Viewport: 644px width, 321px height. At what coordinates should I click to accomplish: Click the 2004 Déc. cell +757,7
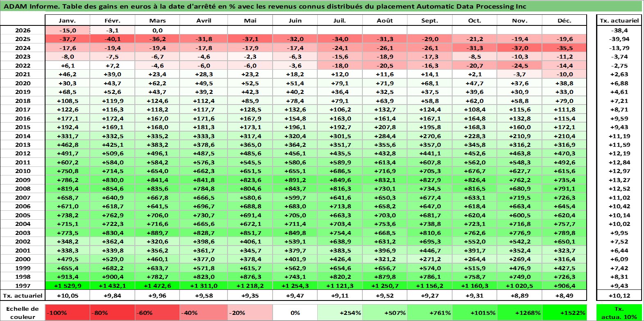click(564, 224)
